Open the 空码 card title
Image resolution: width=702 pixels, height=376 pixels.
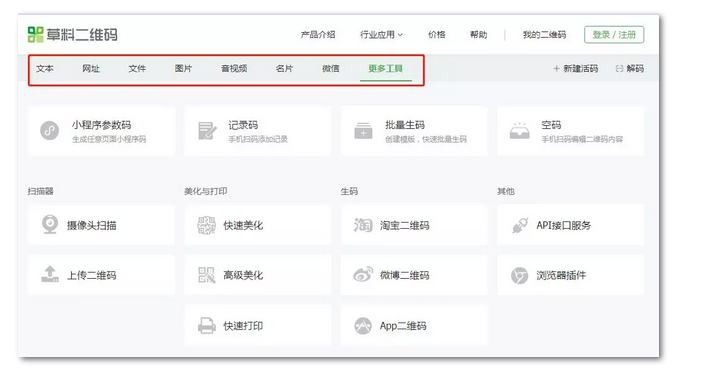(551, 125)
